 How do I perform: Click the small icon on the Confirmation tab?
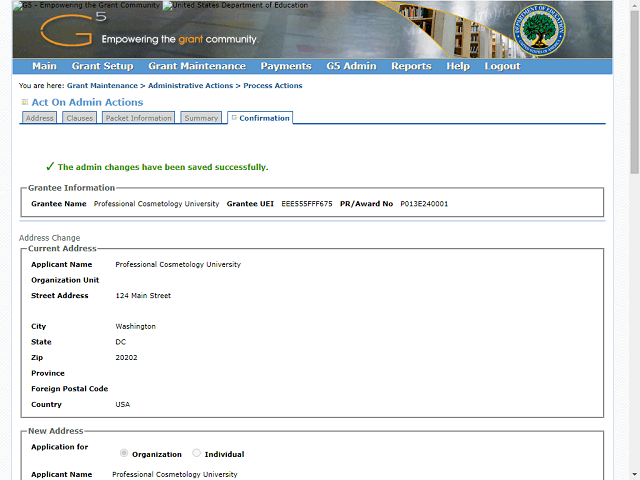pos(234,118)
